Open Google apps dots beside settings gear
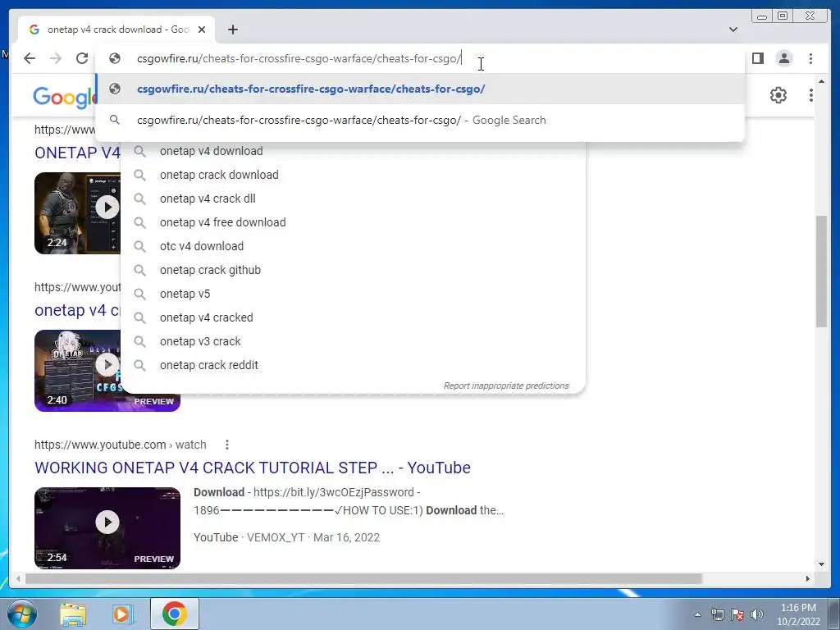Viewport: 840px width, 630px height. click(x=811, y=95)
